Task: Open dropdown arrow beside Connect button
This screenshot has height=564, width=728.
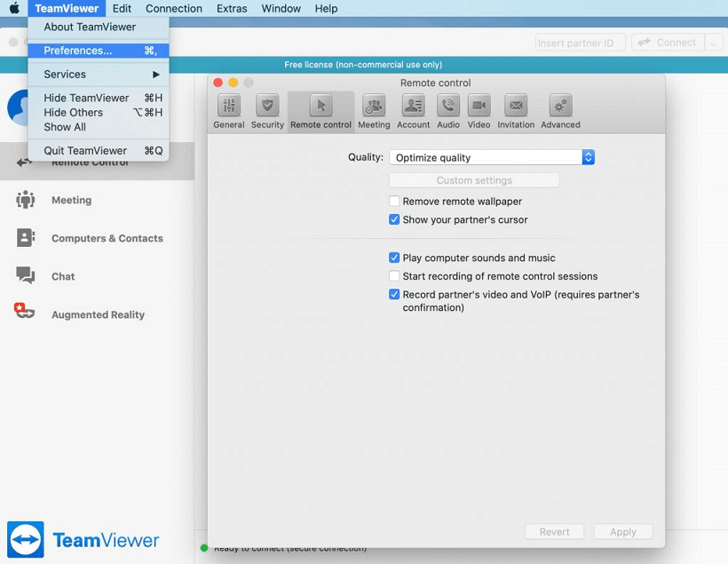Action: coord(714,43)
